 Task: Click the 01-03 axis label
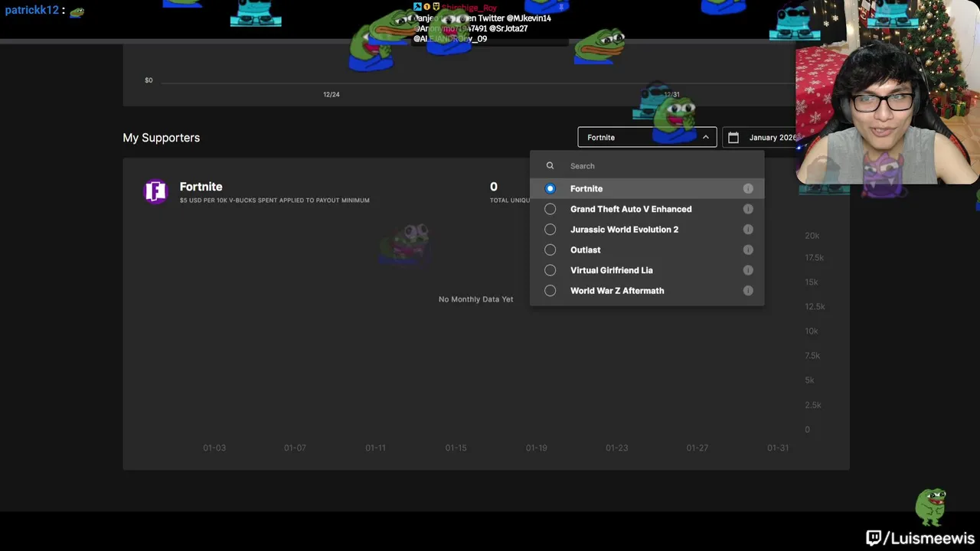point(214,448)
